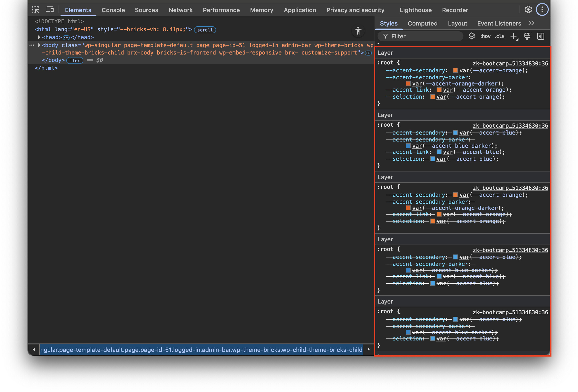Select the closing </html> tag row
The image size is (578, 392).
[46, 68]
